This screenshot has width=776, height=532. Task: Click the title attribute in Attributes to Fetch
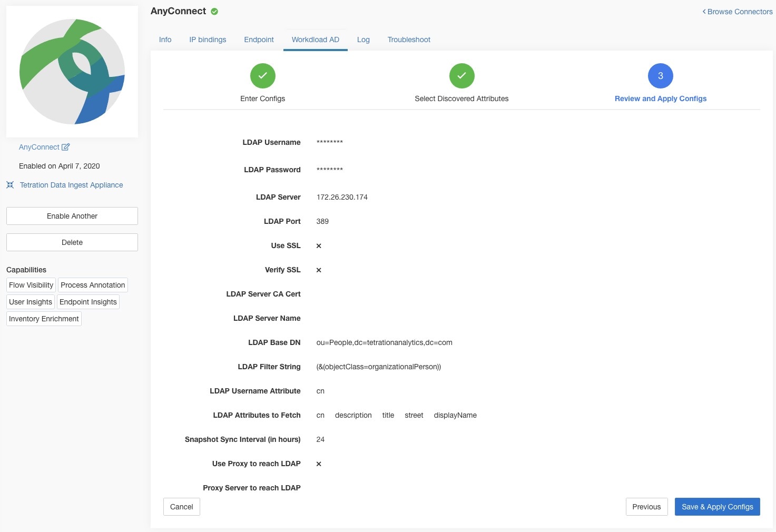(x=388, y=415)
